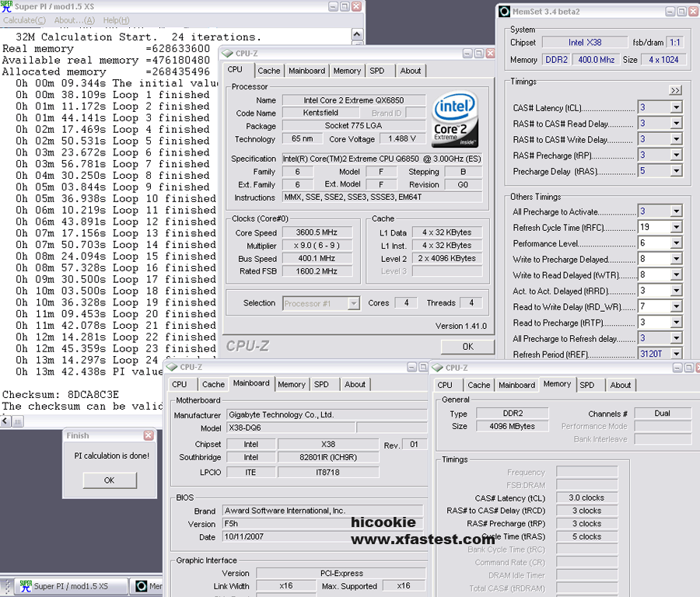This screenshot has width=700, height=597.
Task: Open the About menu in Super PI
Action: (x=75, y=20)
